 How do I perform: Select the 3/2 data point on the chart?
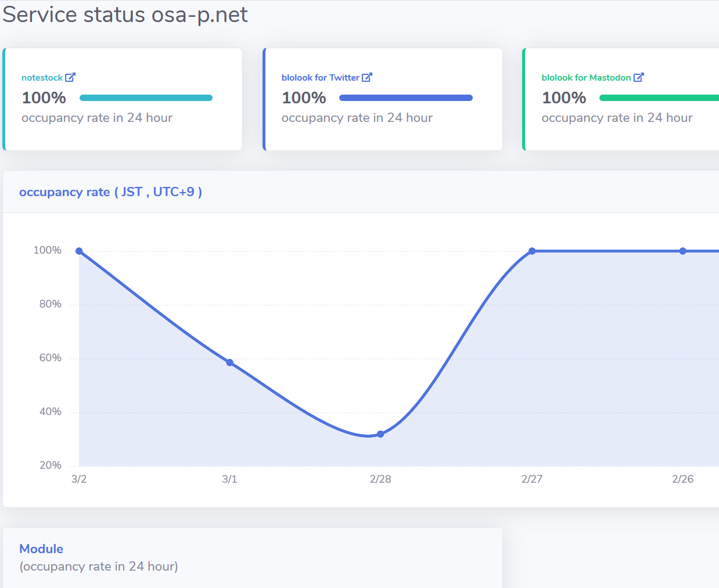[79, 251]
